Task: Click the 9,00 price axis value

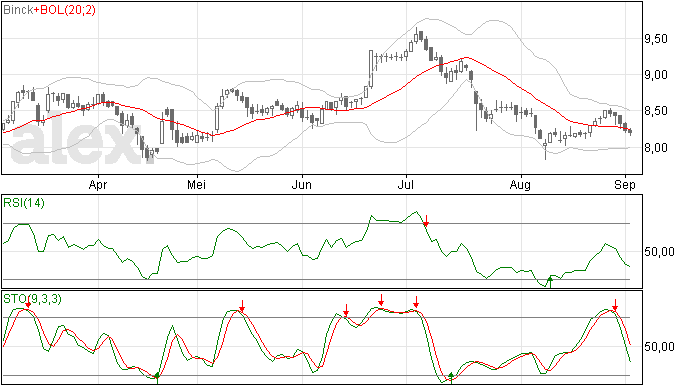Action: click(656, 75)
